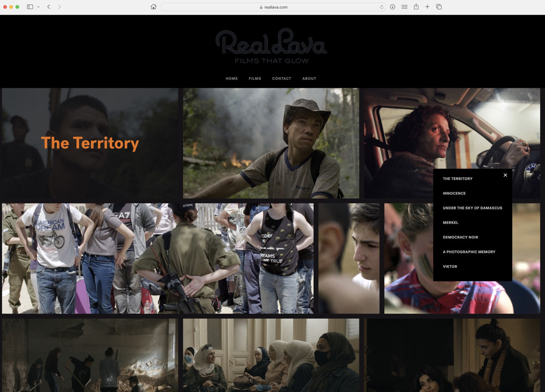Select MERKEL in the films list
The width and height of the screenshot is (545, 392).
450,223
